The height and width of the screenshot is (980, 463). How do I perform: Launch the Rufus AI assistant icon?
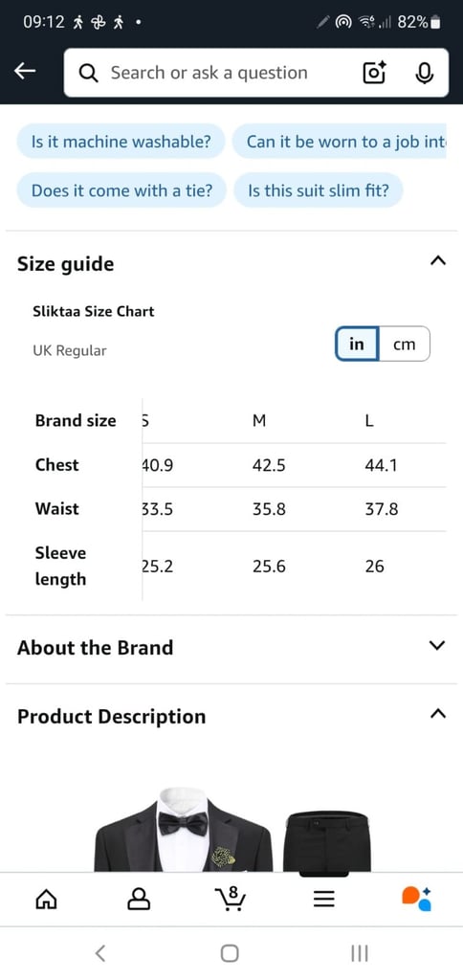416,899
